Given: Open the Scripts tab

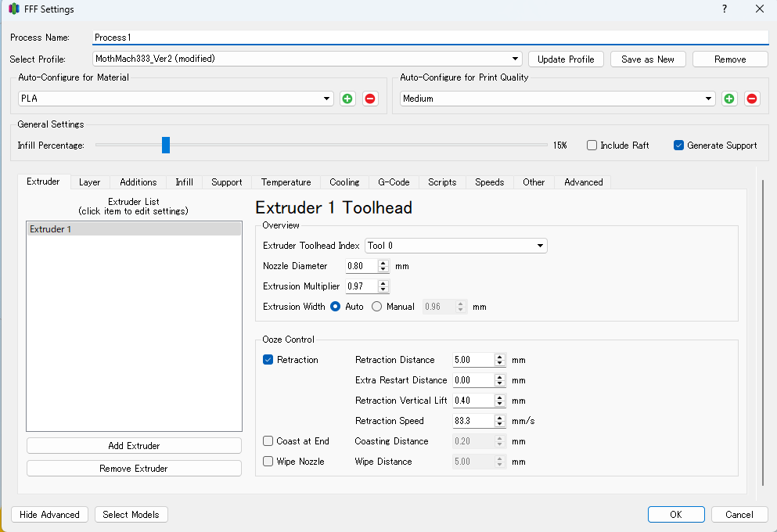Looking at the screenshot, I should (442, 182).
